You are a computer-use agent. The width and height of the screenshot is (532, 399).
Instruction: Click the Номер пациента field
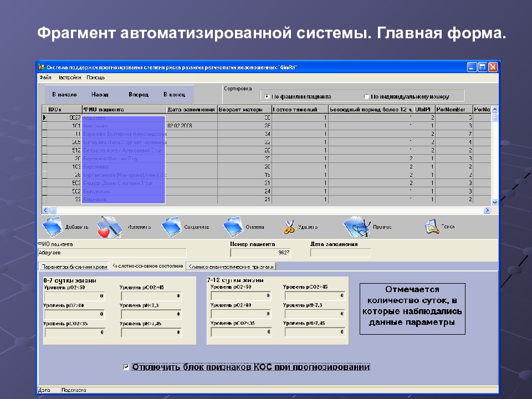point(260,253)
